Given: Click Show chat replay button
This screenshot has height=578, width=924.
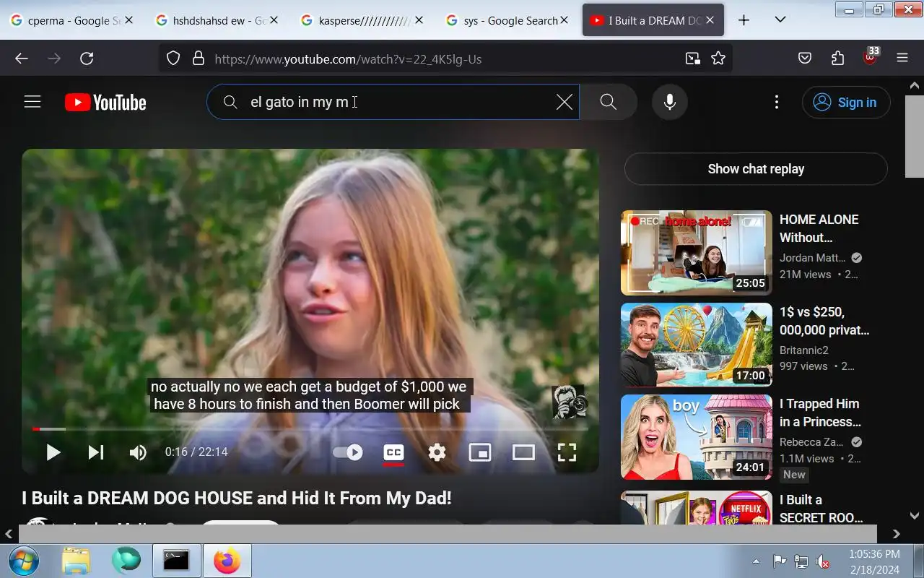Looking at the screenshot, I should point(756,169).
